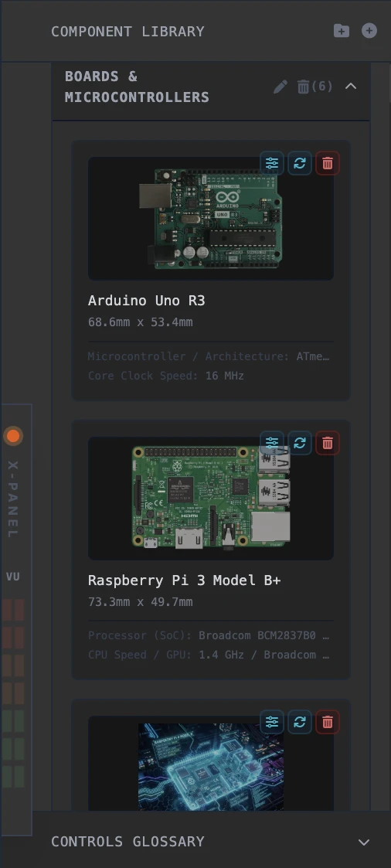This screenshot has width=391, height=868.
Task: Delete the Boards & Microcontrollers category trash icon
Action: (x=303, y=87)
